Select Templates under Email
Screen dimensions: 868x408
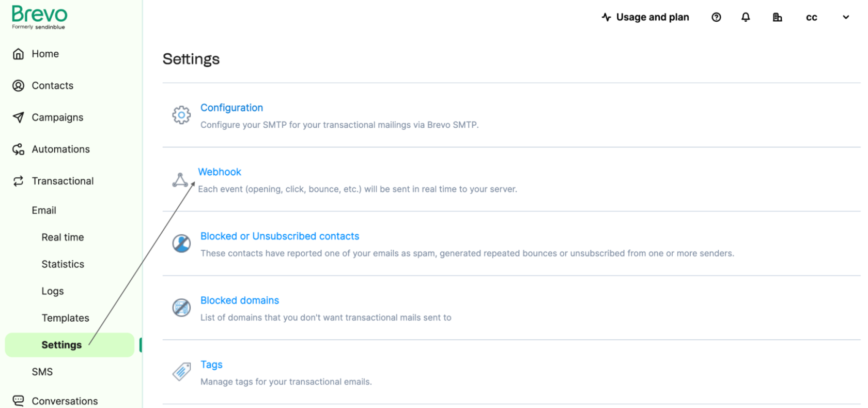pyautogui.click(x=65, y=318)
